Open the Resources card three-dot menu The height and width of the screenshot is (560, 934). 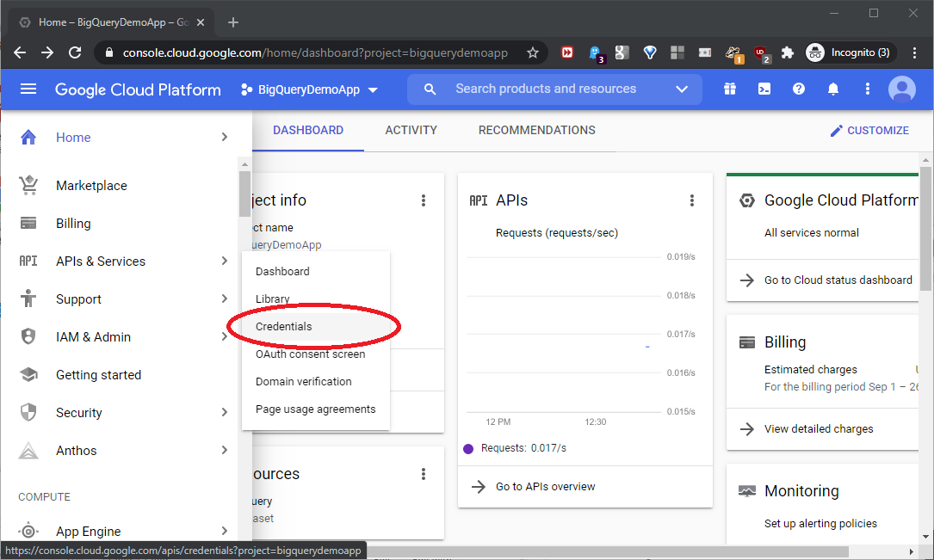(x=424, y=474)
